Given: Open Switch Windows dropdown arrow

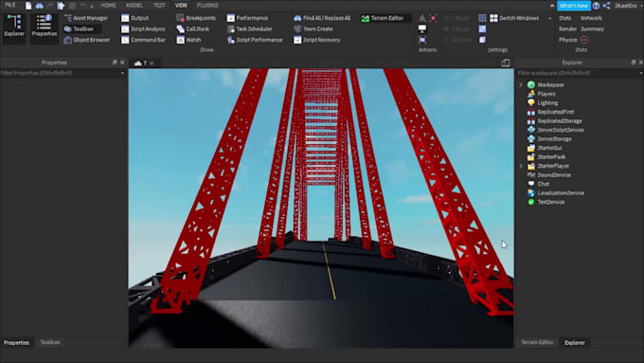Looking at the screenshot, I should click(549, 18).
